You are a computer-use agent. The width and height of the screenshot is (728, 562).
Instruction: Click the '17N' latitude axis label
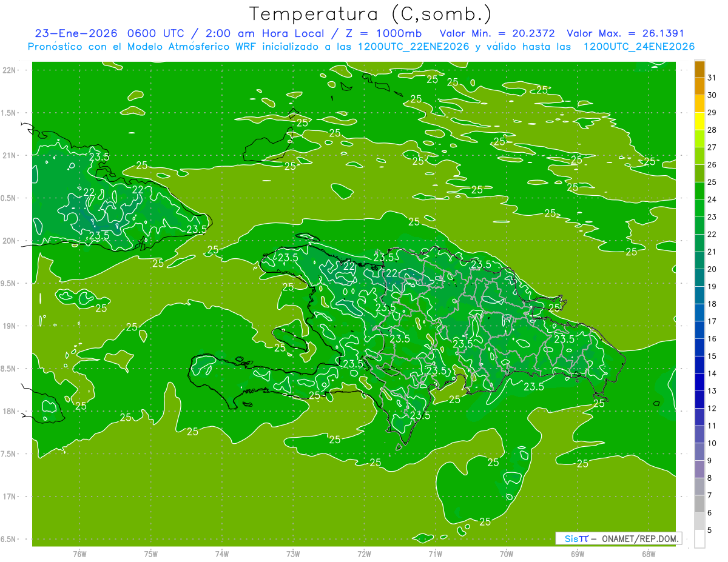click(x=8, y=497)
